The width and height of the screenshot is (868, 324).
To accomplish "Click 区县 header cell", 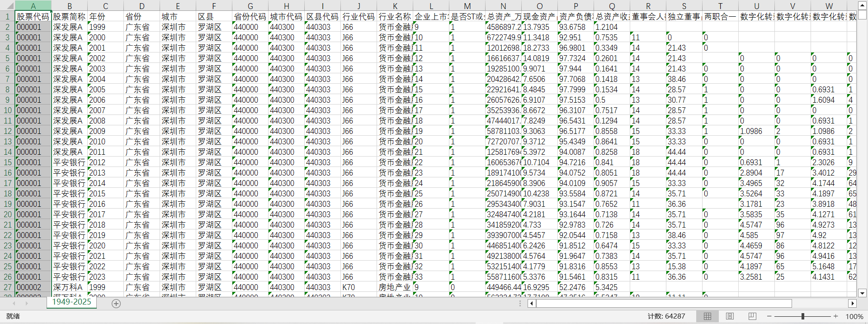I will click(214, 16).
